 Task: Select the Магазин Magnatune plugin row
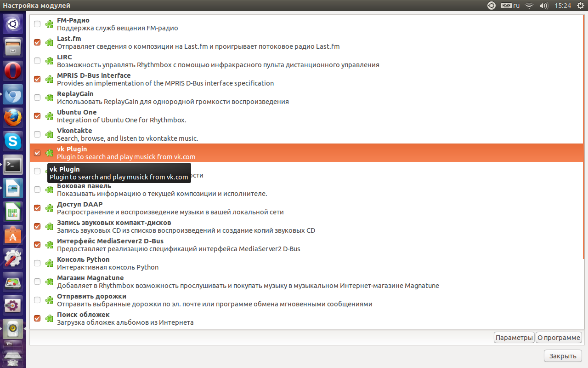click(248, 282)
